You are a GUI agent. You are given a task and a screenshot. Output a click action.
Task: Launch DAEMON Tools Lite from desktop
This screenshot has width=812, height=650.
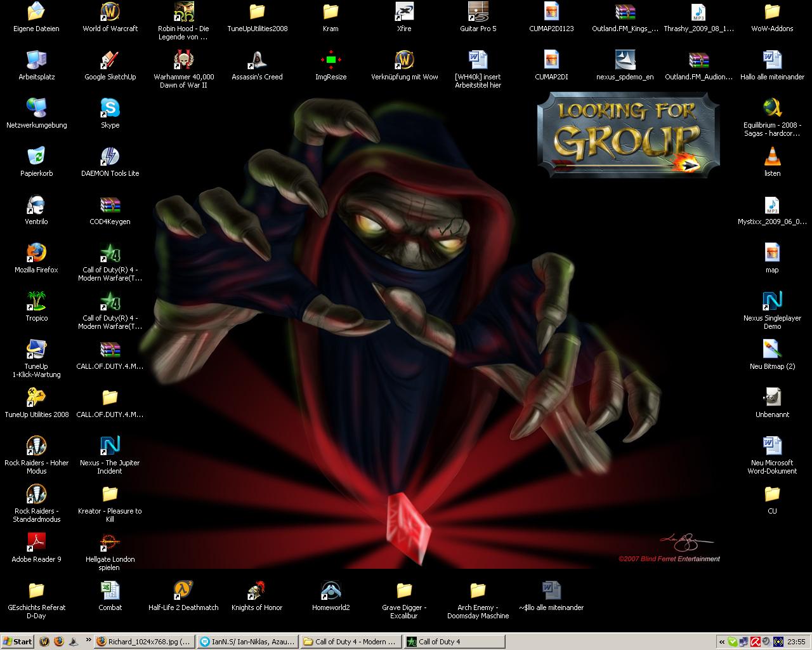(110, 157)
